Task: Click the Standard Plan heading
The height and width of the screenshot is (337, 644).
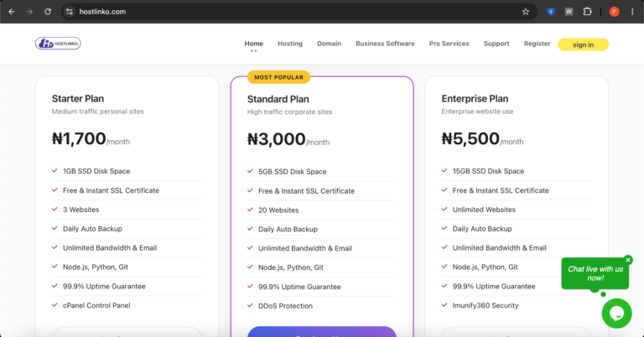Action: (x=278, y=99)
